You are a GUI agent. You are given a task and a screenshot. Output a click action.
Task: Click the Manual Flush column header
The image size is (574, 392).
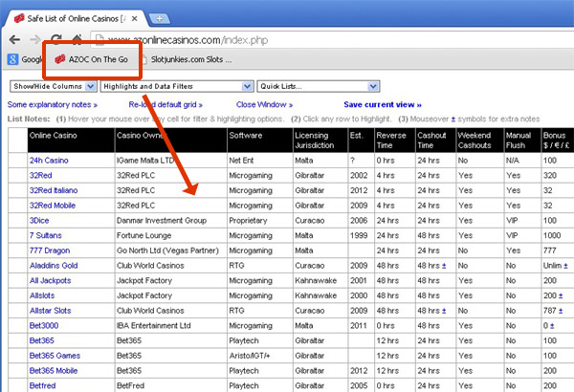tap(522, 141)
